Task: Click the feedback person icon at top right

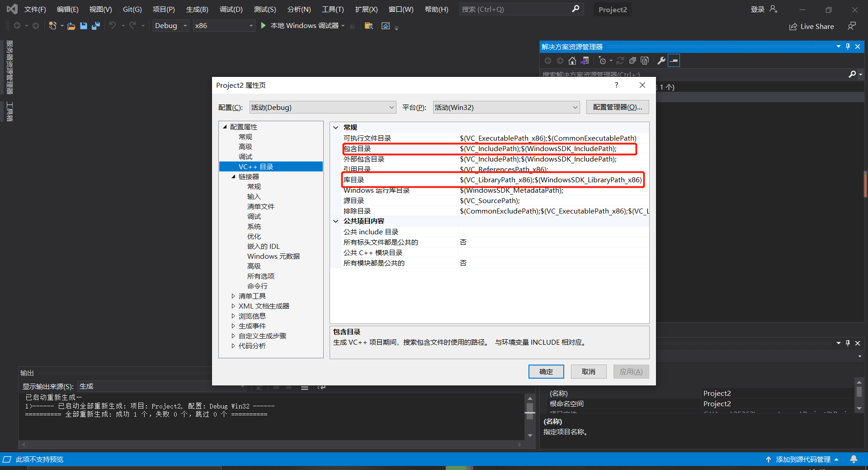Action: pos(852,26)
